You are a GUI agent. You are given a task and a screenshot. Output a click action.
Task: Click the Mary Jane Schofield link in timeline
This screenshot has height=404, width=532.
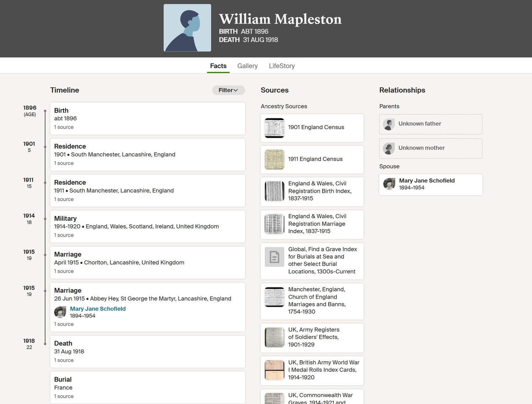pyautogui.click(x=98, y=309)
